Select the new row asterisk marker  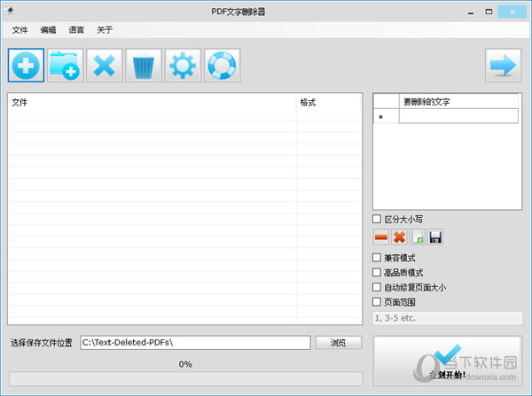(x=386, y=116)
